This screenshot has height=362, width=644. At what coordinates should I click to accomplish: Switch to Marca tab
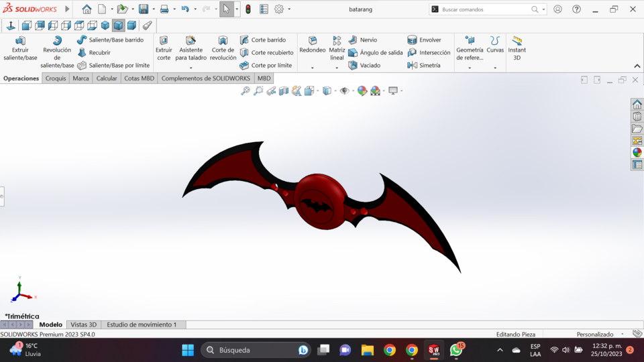pos(80,78)
